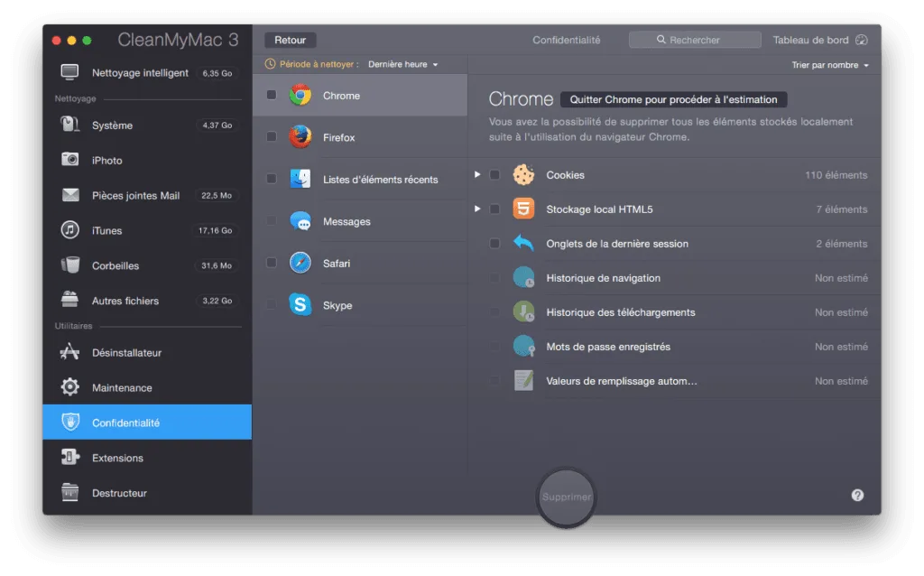Check Onglets de la dernière session checkbox
Image resolution: width=924 pixels, height=576 pixels.
[x=494, y=243]
